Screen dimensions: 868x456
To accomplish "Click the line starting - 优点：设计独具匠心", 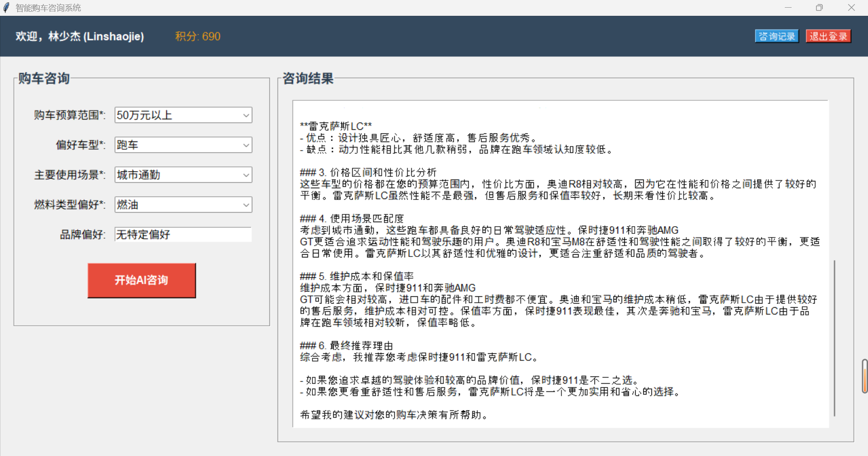I will pos(419,138).
